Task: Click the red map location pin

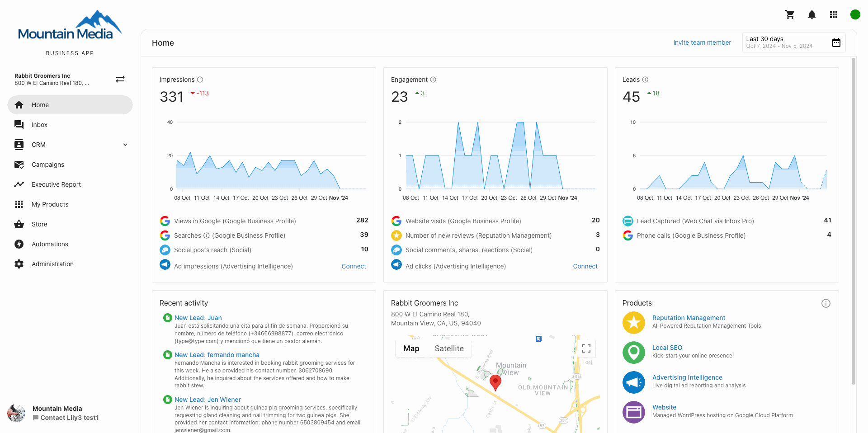Action: pyautogui.click(x=495, y=382)
